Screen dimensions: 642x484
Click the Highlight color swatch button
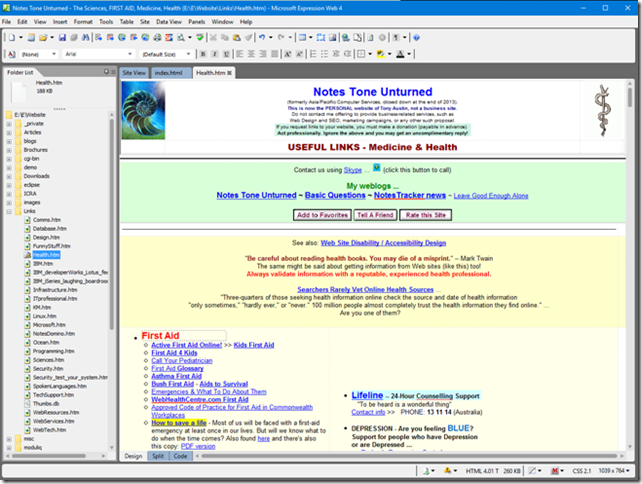tap(380, 54)
